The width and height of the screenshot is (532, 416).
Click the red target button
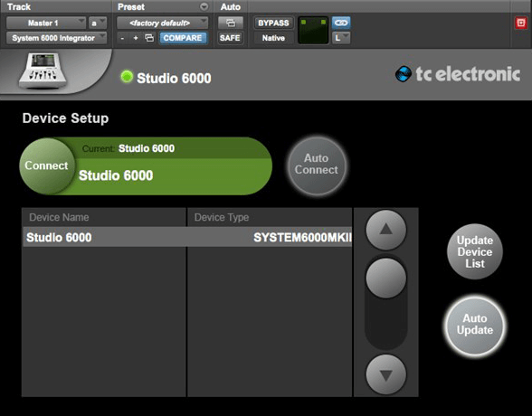coord(521,23)
